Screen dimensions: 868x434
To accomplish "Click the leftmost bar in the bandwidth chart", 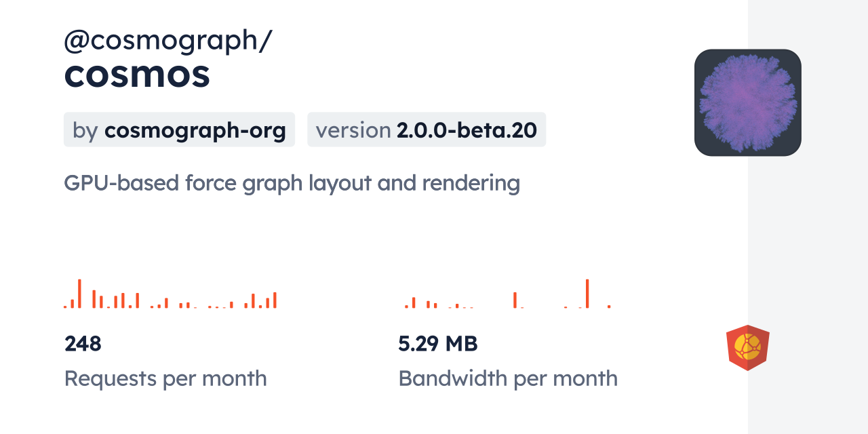I will tap(406, 307).
